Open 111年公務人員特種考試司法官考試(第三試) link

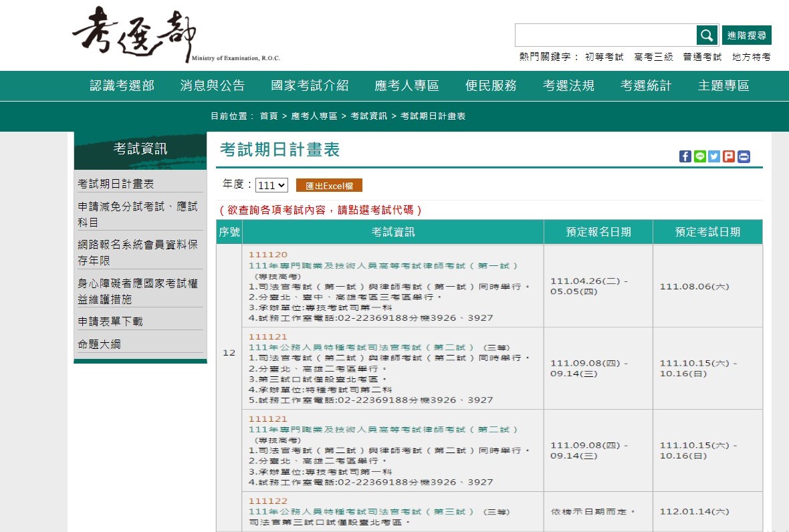pos(361,511)
